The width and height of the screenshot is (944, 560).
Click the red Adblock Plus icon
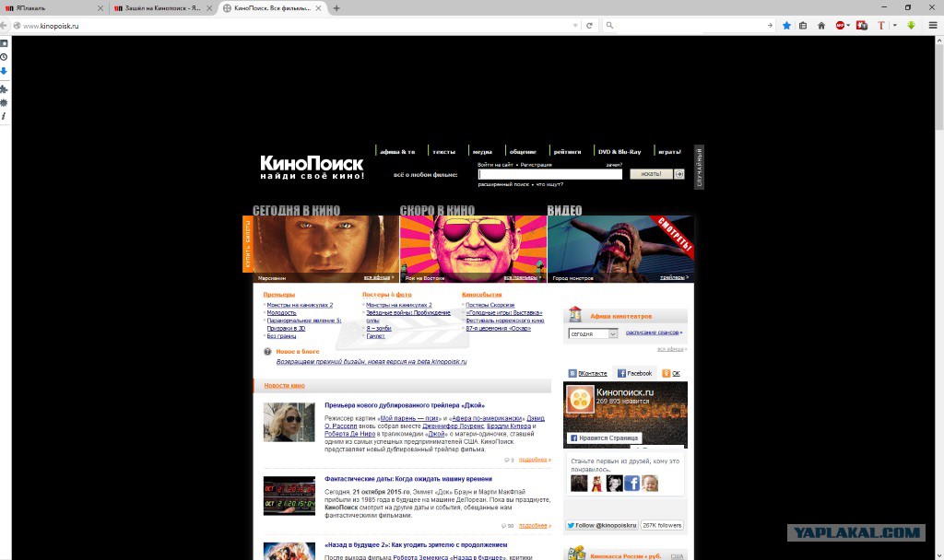pos(840,25)
